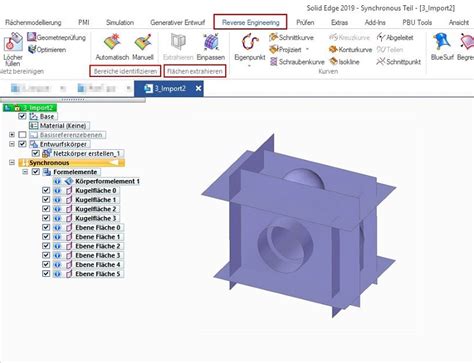Viewport: 474px width, 363px height.
Task: Click the Schnittpunkt command
Action: point(399,62)
